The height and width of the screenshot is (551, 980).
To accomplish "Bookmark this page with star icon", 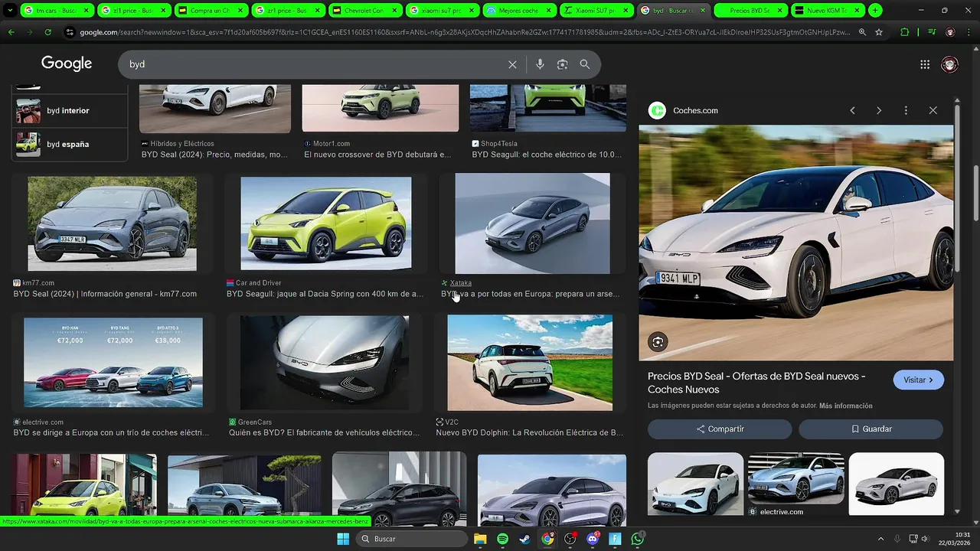I will coord(879,32).
